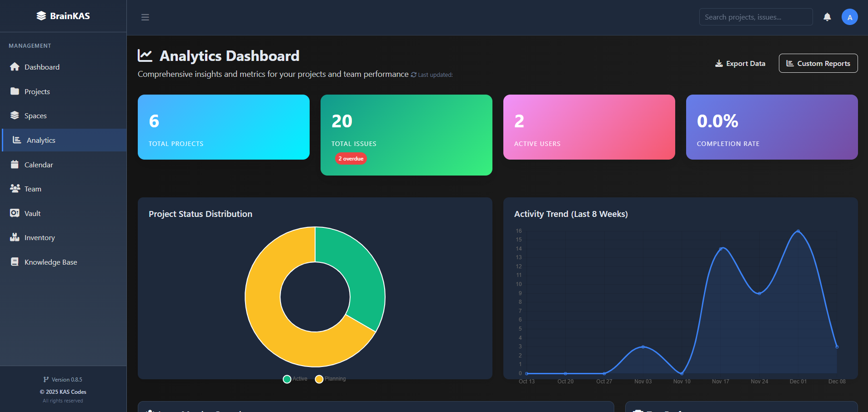Click the Team people icon
Image resolution: width=868 pixels, height=412 pixels.
click(x=15, y=189)
